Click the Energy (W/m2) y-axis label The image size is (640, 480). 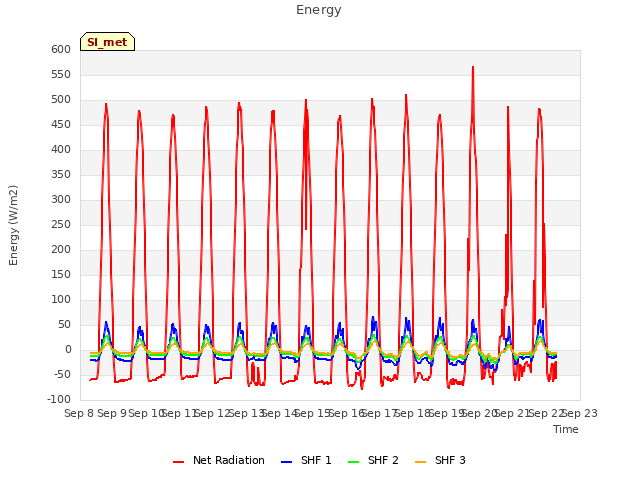13,225
